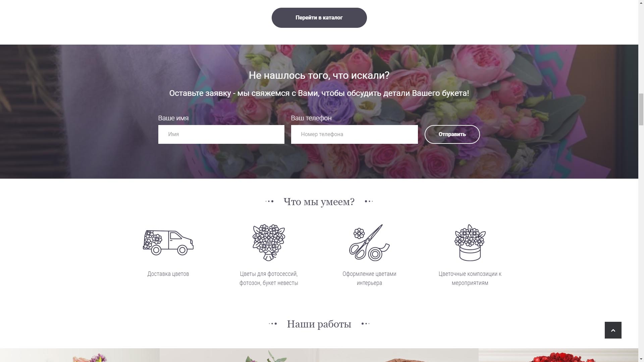
Task: Click the flower hat box icon
Action: [470, 243]
